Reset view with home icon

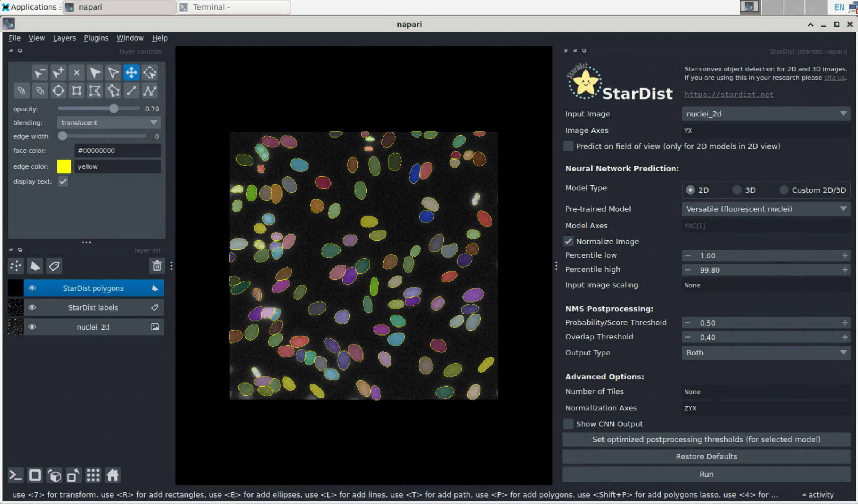[113, 475]
